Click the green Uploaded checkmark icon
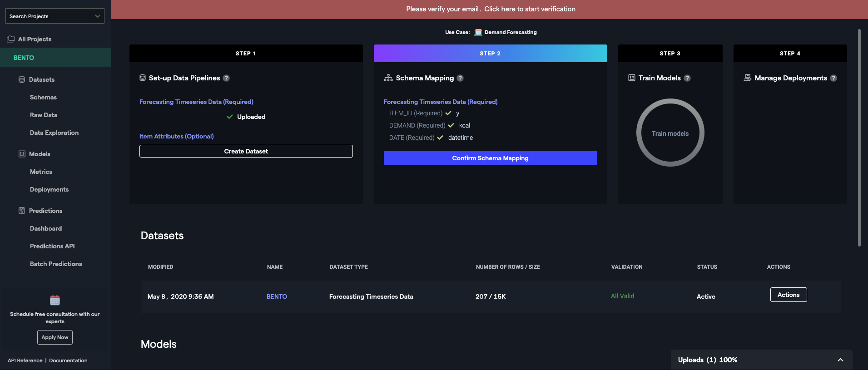The height and width of the screenshot is (370, 868). coord(230,117)
